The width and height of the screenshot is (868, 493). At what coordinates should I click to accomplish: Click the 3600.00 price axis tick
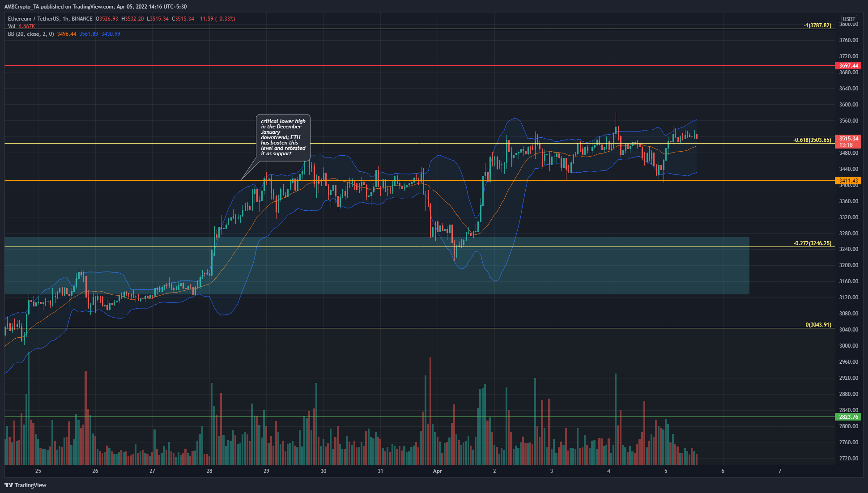848,105
